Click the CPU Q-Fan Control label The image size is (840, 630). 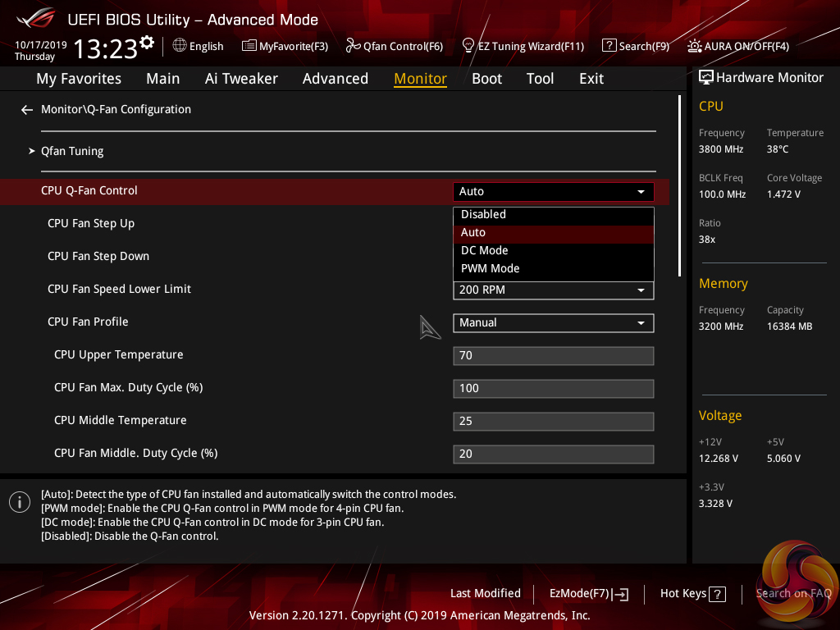pos(89,190)
